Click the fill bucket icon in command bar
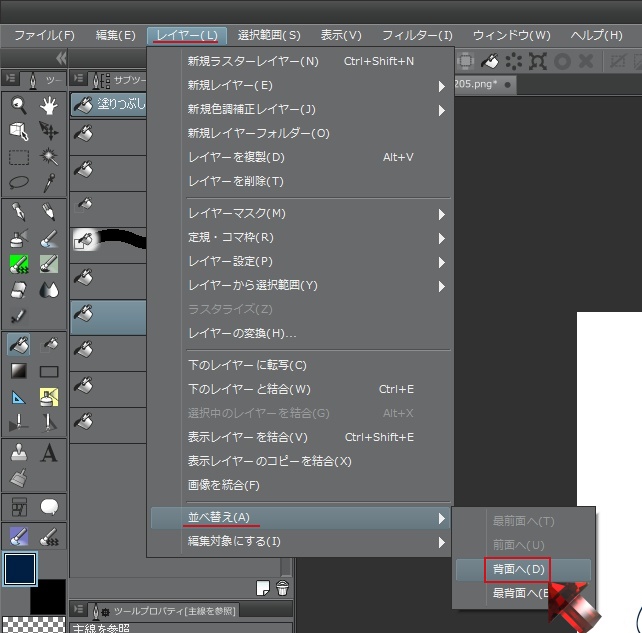642x633 pixels. tap(492, 61)
